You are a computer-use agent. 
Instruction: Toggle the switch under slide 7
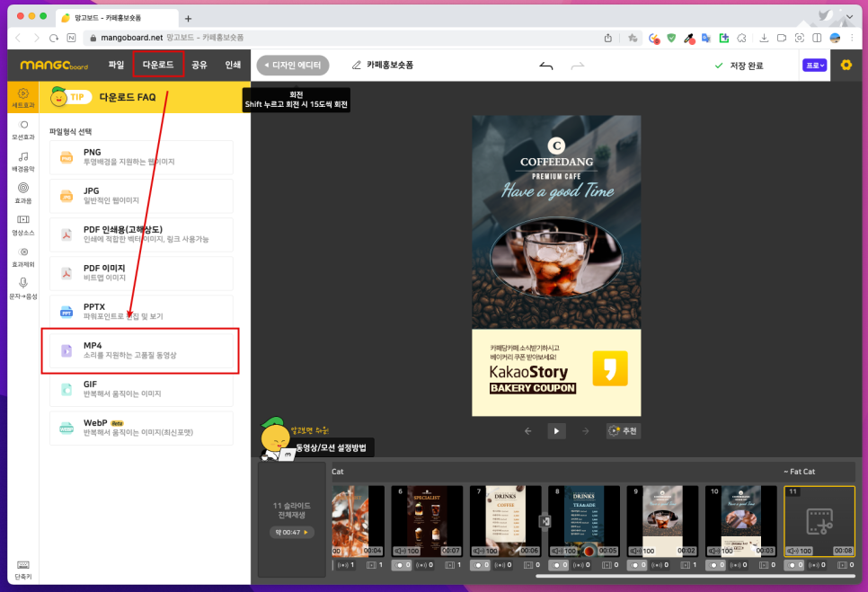click(480, 565)
